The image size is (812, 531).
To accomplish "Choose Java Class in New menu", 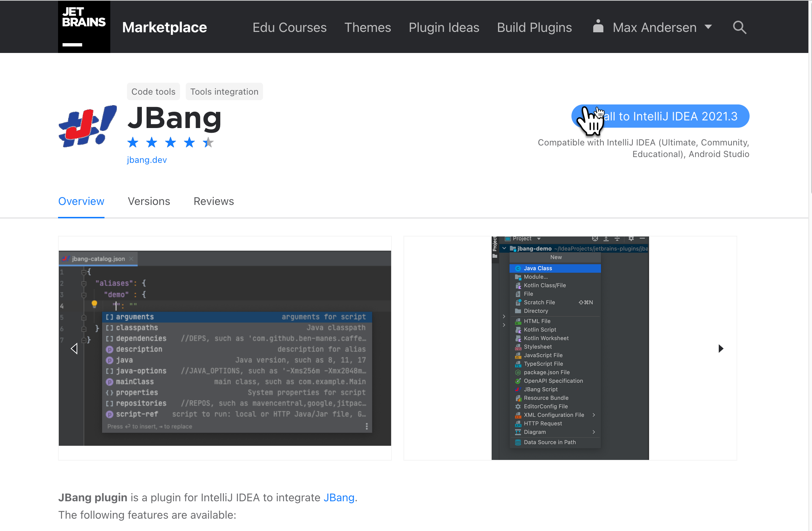I will (555, 268).
